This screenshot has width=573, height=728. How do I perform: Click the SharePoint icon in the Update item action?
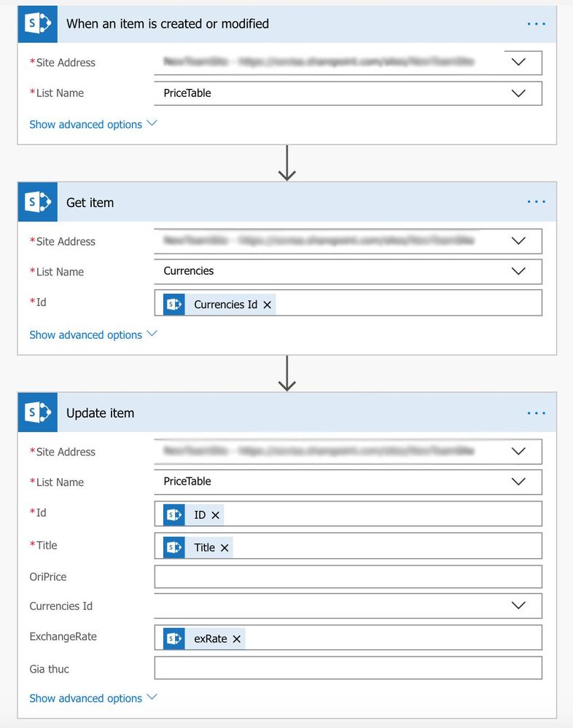pos(38,412)
